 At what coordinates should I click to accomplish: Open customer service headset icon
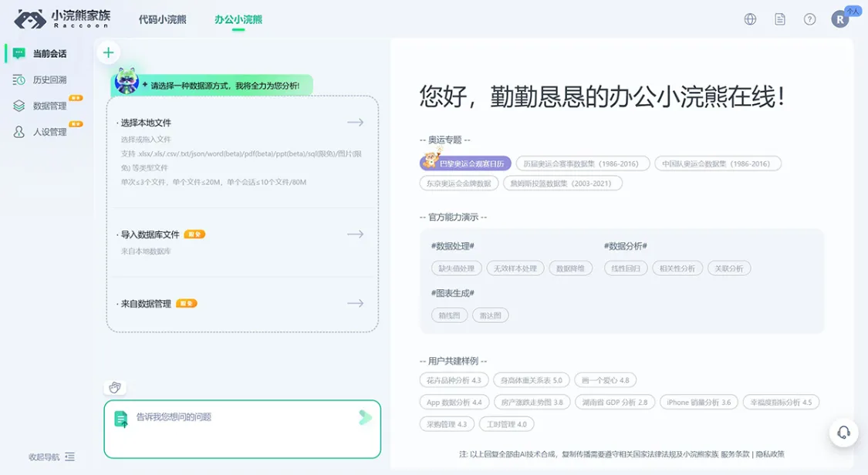pyautogui.click(x=843, y=433)
